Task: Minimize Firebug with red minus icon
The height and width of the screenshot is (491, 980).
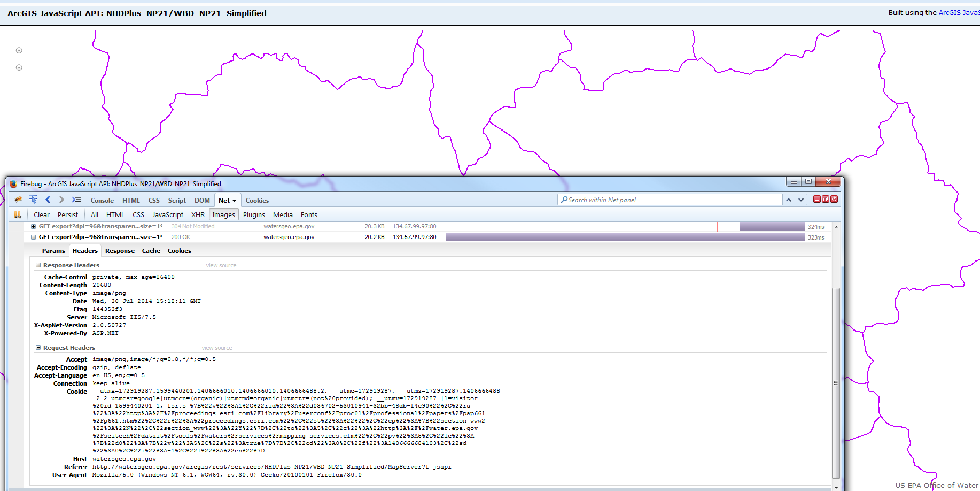Action: (x=817, y=199)
